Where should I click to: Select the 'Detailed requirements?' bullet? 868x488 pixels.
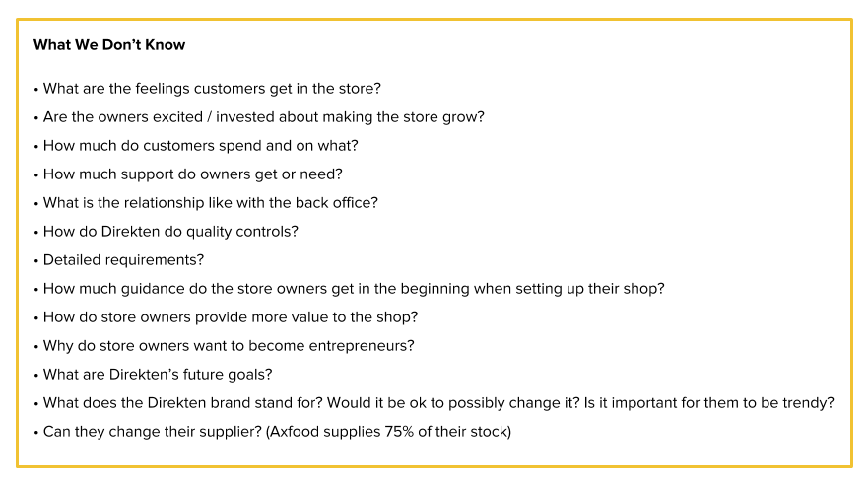[x=123, y=260]
